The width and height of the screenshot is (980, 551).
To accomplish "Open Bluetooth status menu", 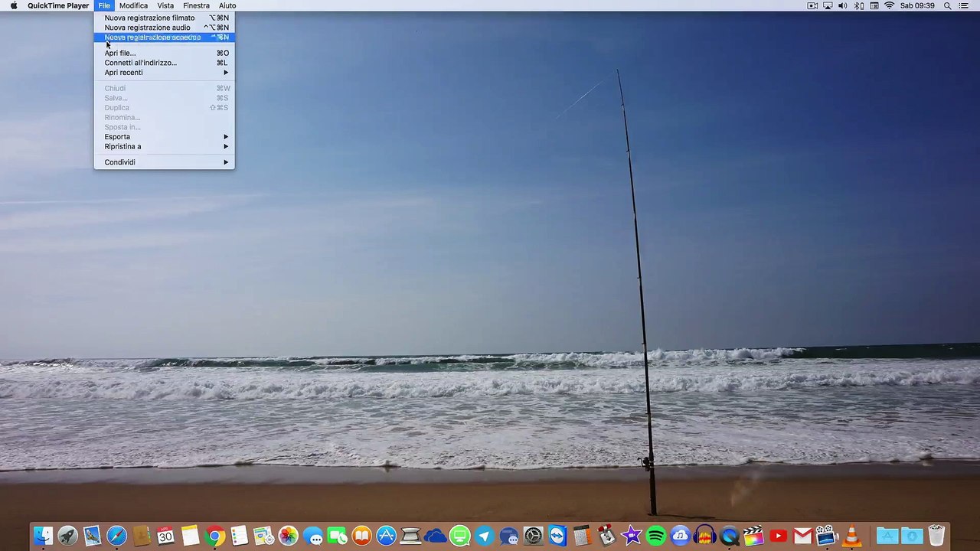I will click(x=859, y=5).
